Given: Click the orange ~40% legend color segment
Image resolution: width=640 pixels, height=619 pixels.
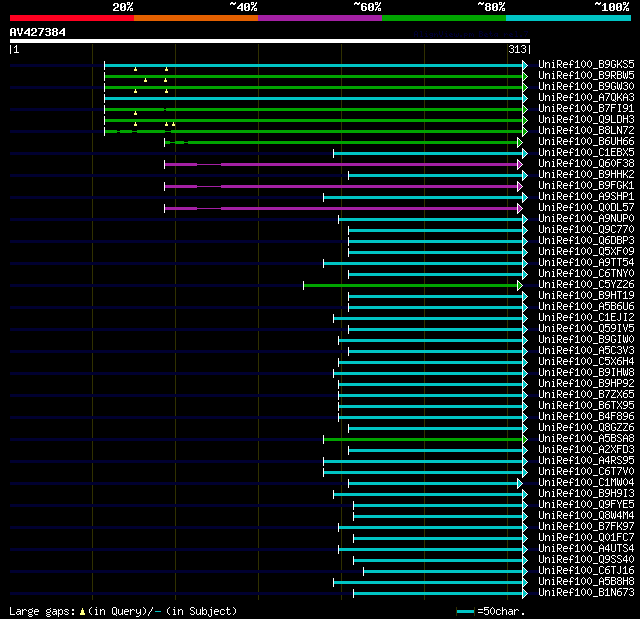Looking at the screenshot, I should (x=196, y=18).
